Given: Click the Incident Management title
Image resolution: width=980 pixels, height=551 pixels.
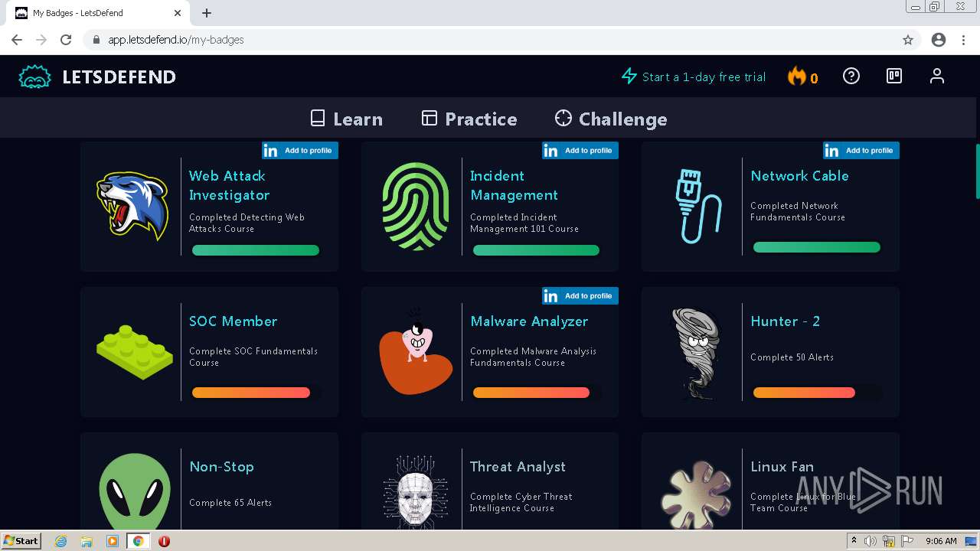Looking at the screenshot, I should pyautogui.click(x=514, y=185).
